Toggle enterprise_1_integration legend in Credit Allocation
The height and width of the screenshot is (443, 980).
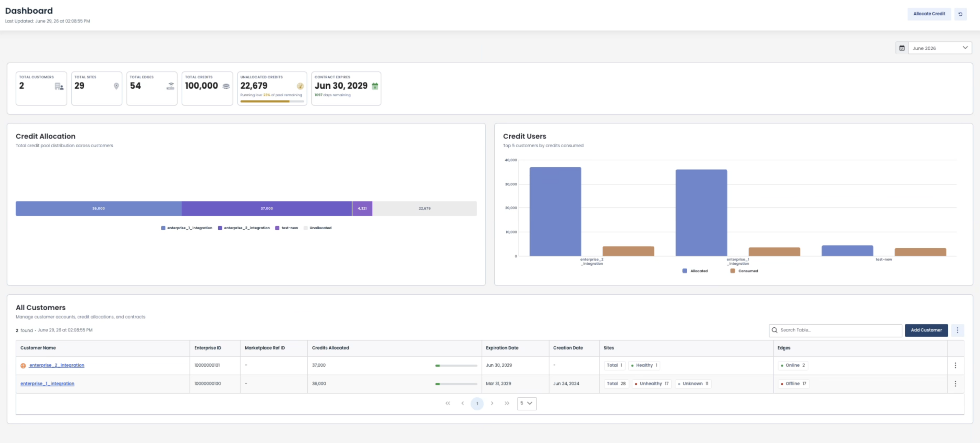point(186,228)
